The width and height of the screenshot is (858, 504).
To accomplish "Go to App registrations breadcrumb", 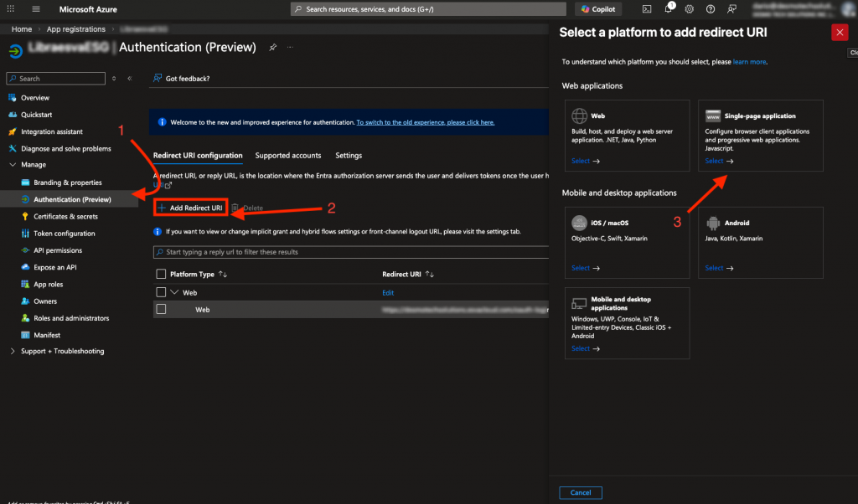I will pos(75,29).
